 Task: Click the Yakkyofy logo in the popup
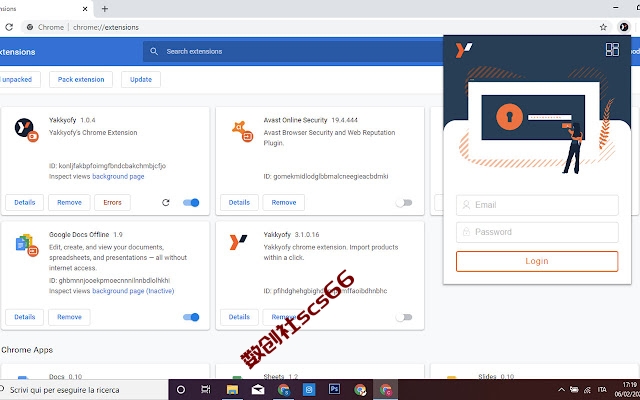tap(464, 50)
